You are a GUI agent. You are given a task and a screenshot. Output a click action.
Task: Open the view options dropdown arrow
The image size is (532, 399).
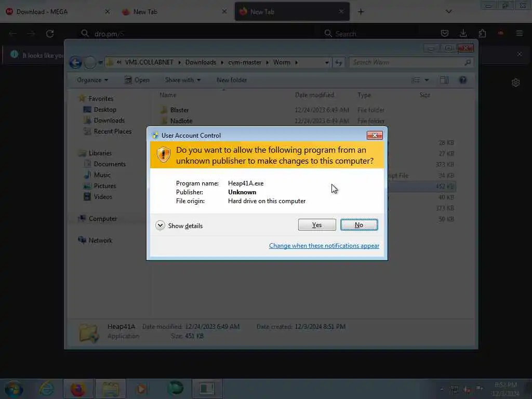[427, 80]
